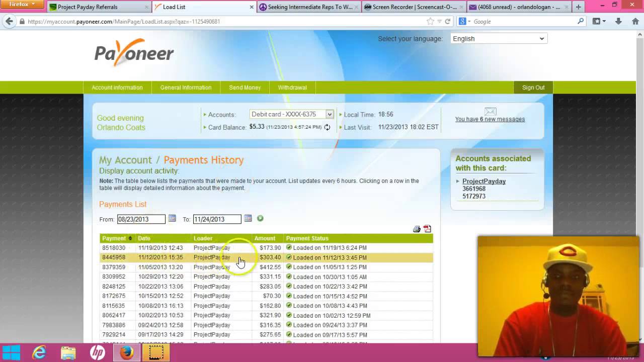The height and width of the screenshot is (362, 644).
Task: Select payment row 8172675
Action: 266,296
